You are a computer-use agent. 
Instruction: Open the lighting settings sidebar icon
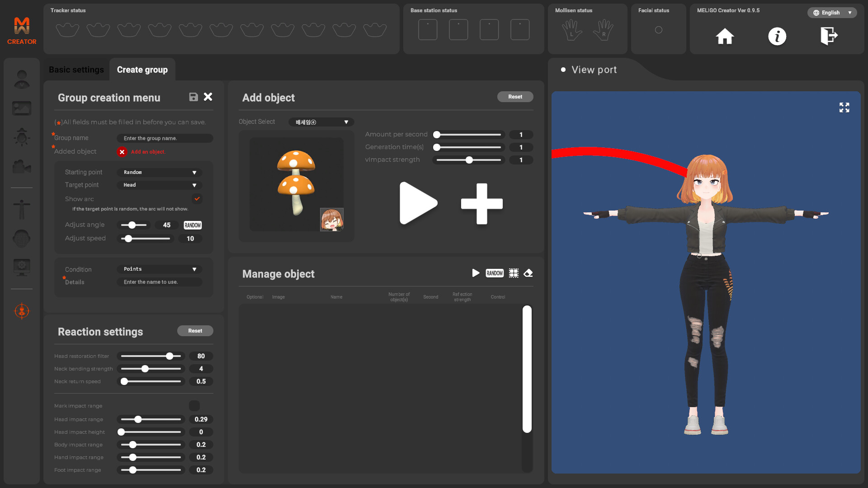pyautogui.click(x=22, y=137)
